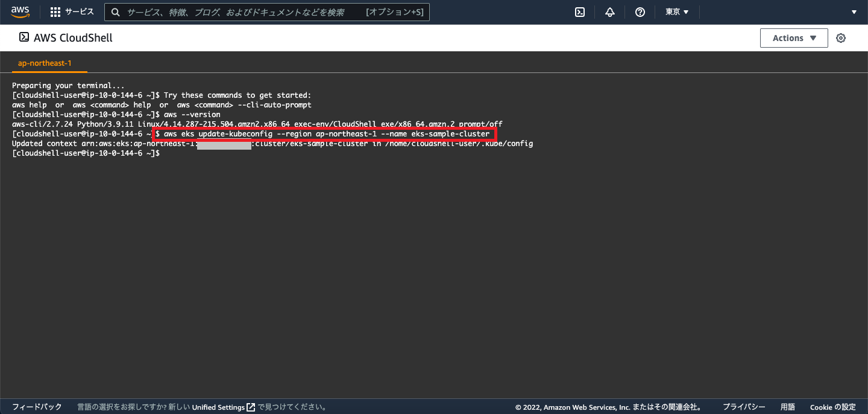Image resolution: width=868 pixels, height=414 pixels.
Task: Click the Unified Settings external link icon
Action: click(x=251, y=407)
